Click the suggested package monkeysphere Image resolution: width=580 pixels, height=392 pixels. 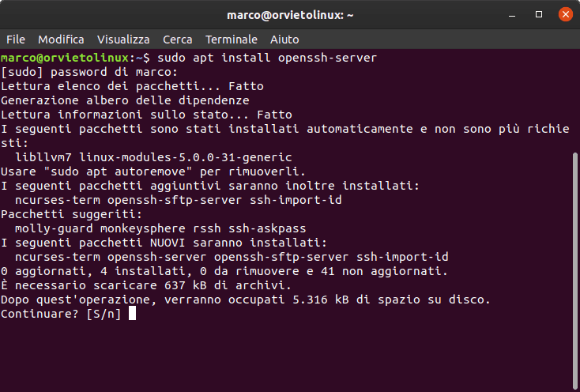pos(143,228)
